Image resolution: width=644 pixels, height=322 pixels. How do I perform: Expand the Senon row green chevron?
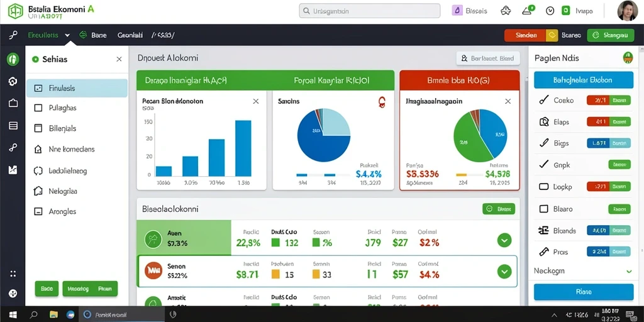[504, 271]
